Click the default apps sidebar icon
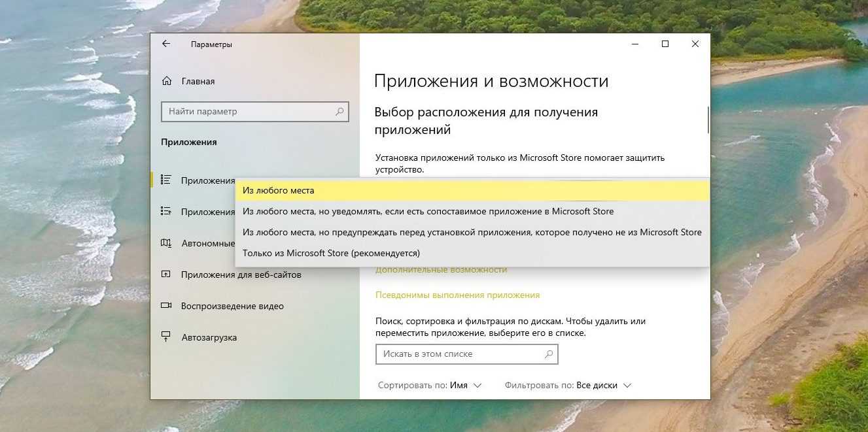 pyautogui.click(x=166, y=212)
